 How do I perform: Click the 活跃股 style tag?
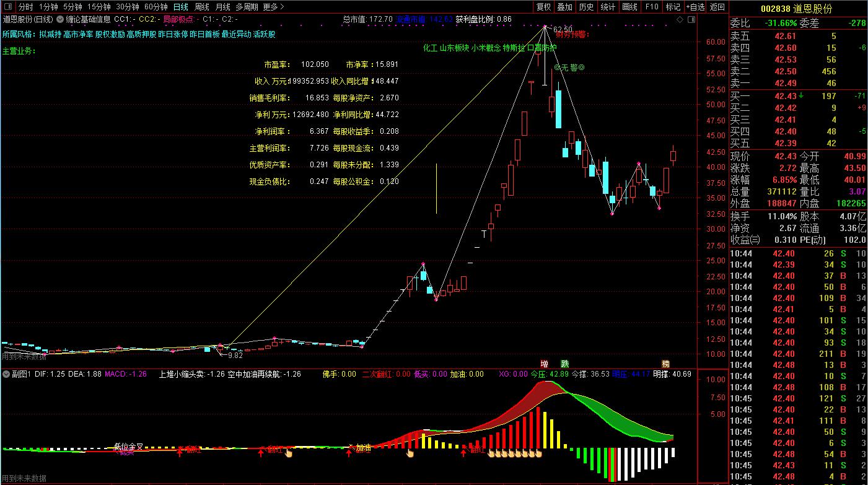point(265,34)
